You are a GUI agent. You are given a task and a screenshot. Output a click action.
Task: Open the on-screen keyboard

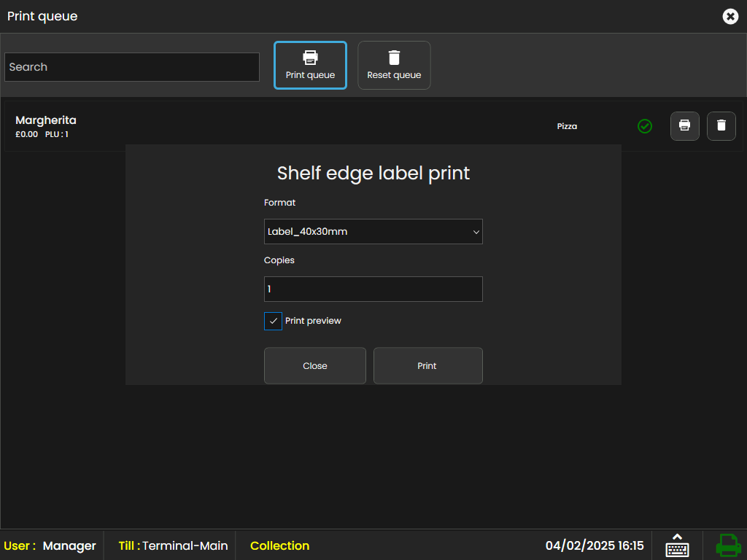point(677,545)
